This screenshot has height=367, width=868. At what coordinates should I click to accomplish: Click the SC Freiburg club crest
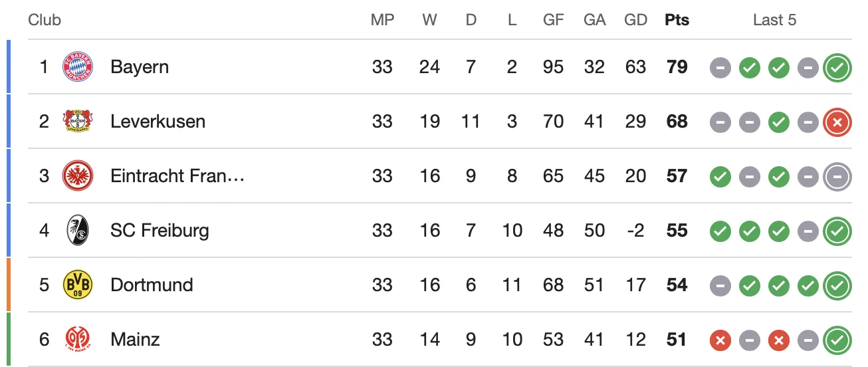coord(78,231)
